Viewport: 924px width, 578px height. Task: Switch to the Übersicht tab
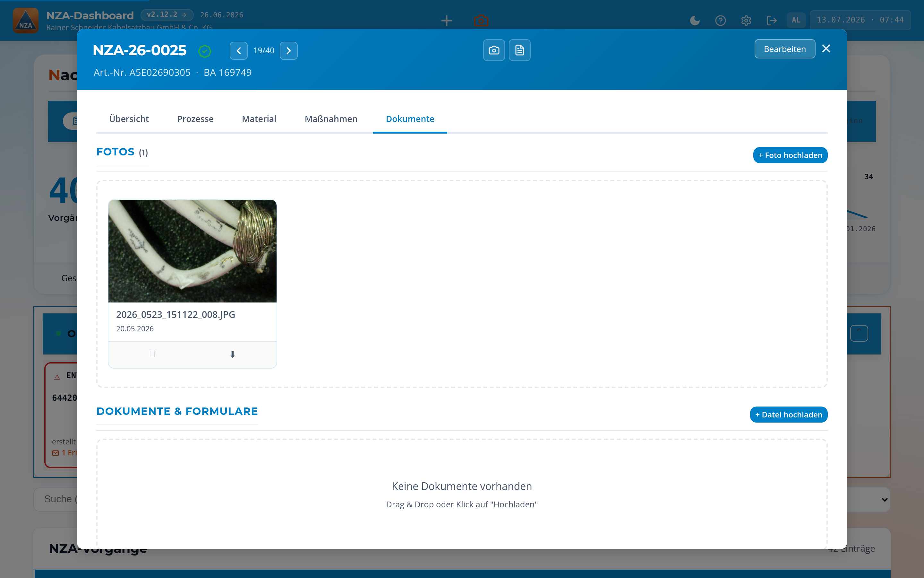[129, 119]
